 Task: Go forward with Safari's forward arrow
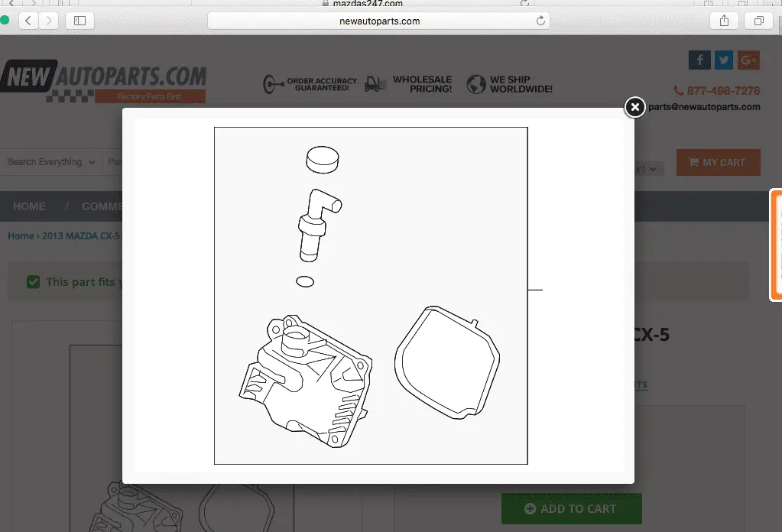click(x=48, y=21)
